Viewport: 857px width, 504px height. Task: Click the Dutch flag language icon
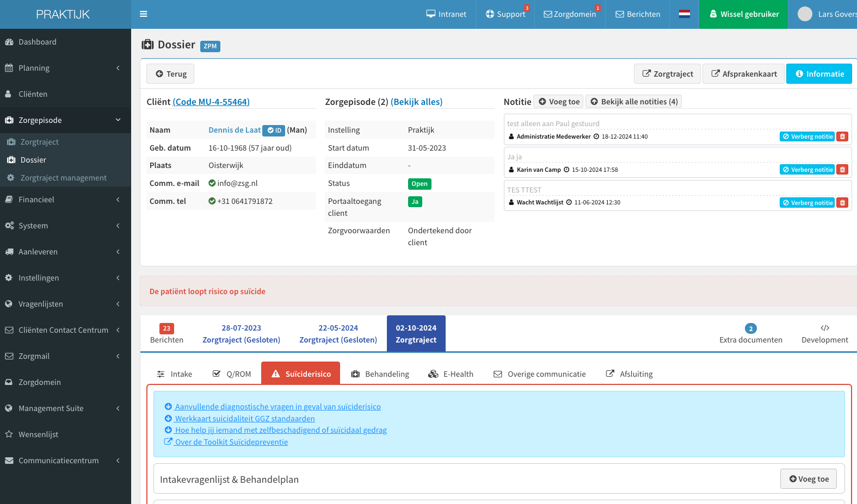685,14
